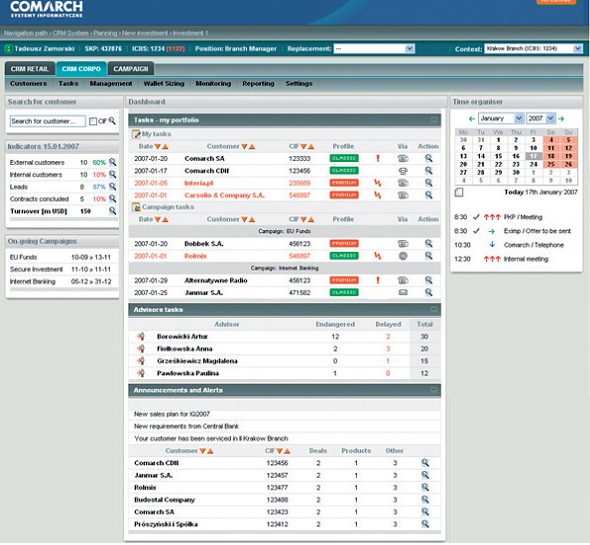Click the telephone icon for Comarch CDN task

403,171
